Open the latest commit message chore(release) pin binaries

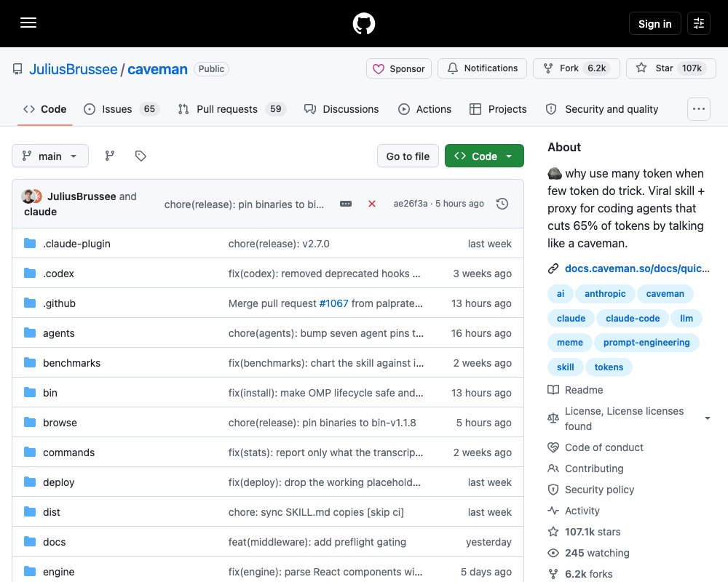[x=244, y=204]
